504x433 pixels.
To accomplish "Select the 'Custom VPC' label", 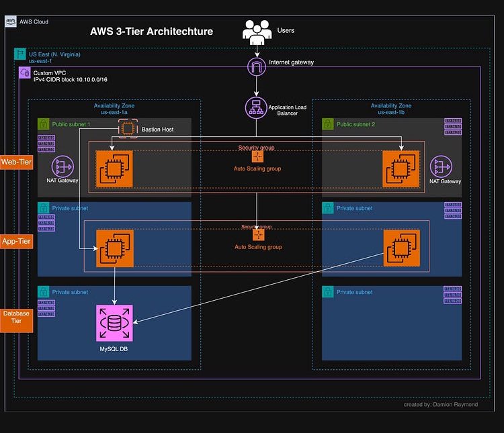I will coord(50,73).
